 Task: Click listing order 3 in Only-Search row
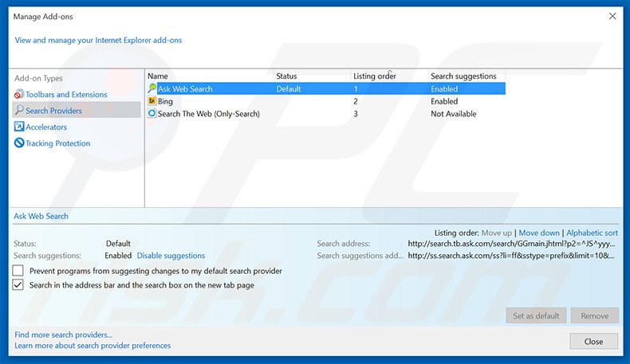(x=356, y=114)
